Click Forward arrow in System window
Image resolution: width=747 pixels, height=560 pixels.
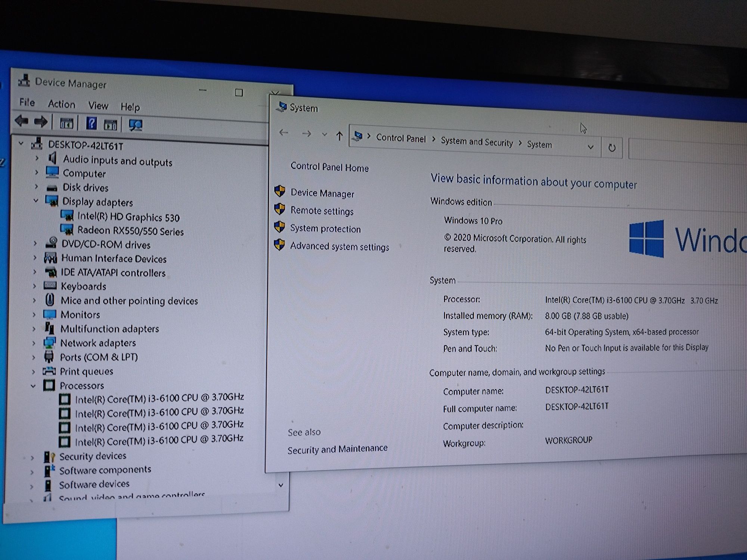click(306, 133)
